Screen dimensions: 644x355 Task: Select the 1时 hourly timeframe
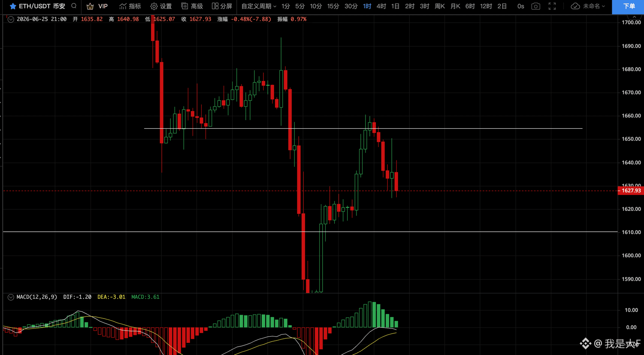click(367, 6)
